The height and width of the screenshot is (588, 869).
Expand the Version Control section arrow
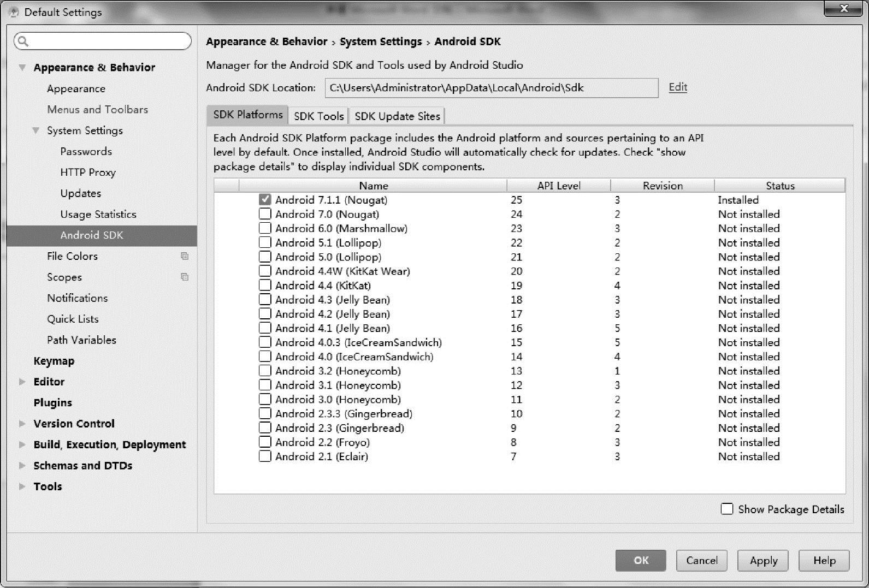point(22,424)
